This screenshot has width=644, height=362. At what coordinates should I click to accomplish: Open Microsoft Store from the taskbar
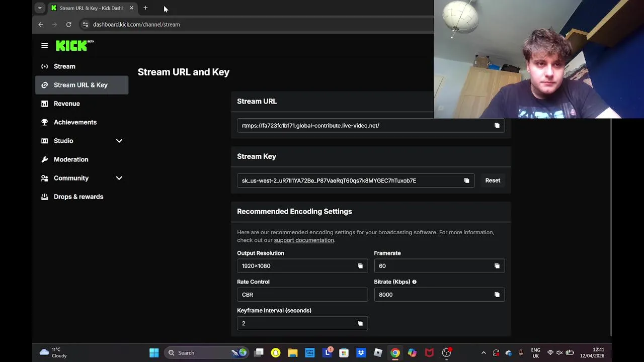coord(344,353)
